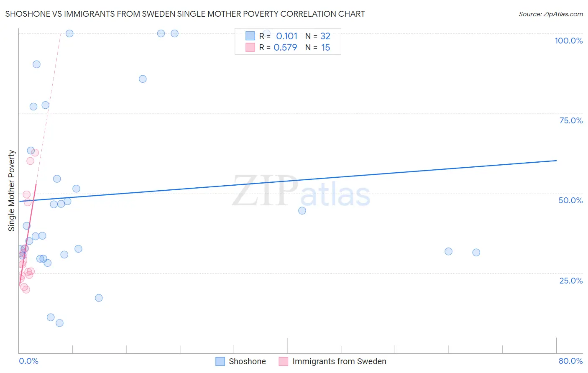Click the Immigrants from Sweden pink legend swatch
588x373 pixels.
(x=284, y=361)
